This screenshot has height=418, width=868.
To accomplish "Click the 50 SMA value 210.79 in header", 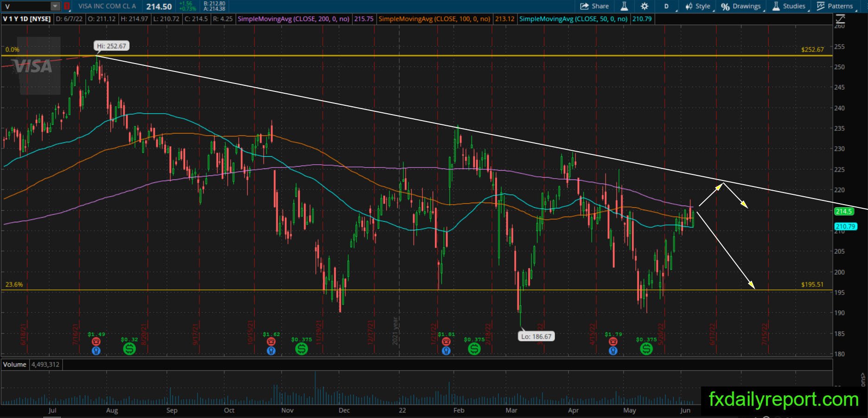I will pos(642,19).
